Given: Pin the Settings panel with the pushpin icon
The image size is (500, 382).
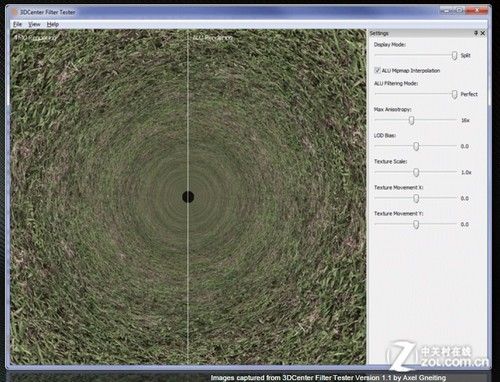Looking at the screenshot, I should (x=476, y=33).
